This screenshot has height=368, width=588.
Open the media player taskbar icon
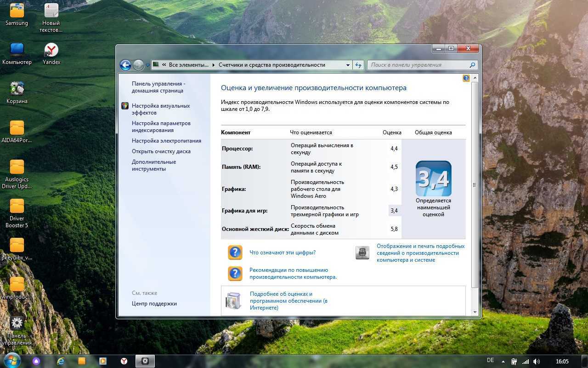(x=103, y=361)
